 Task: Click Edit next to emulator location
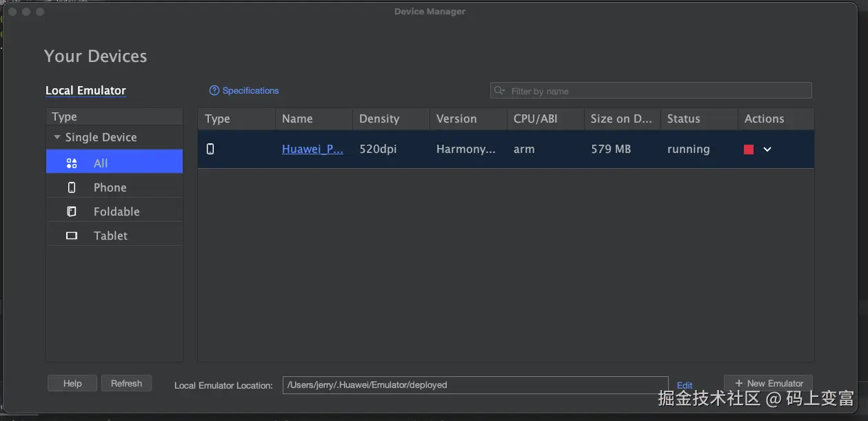click(x=685, y=386)
